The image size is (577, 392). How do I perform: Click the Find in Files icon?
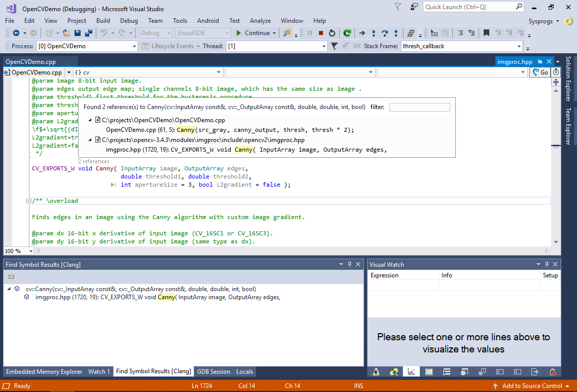click(x=286, y=33)
